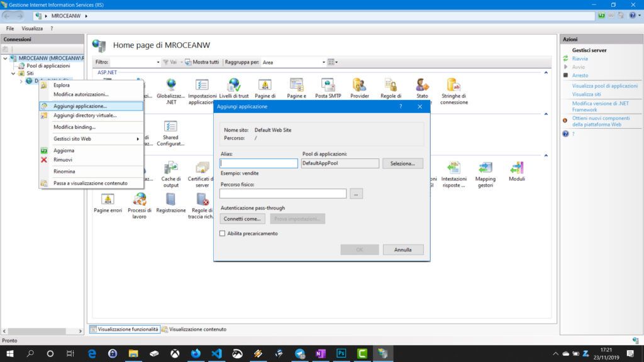Click Annulla in Aggiungi applicazione dialog
Image resolution: width=644 pixels, height=362 pixels.
tap(402, 250)
